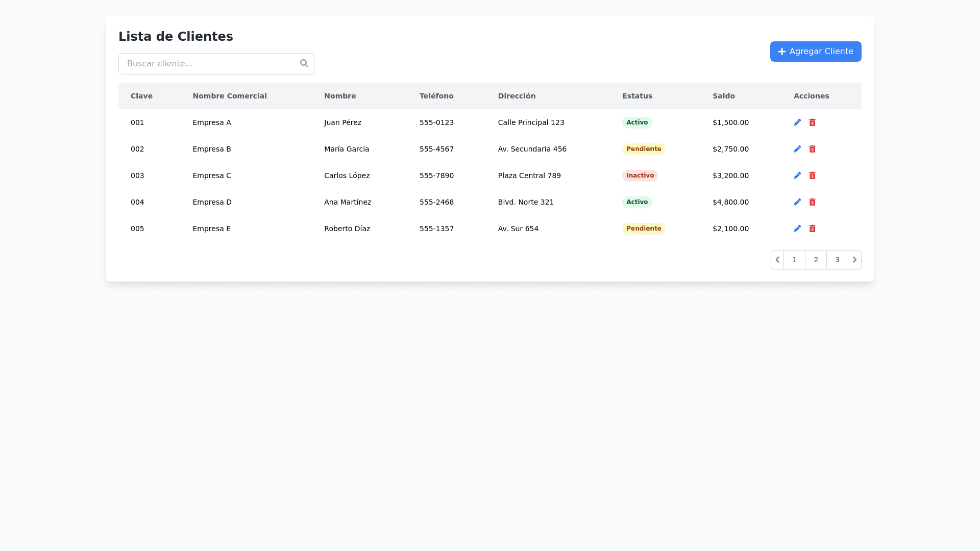Go to the next pagination page

point(854,260)
